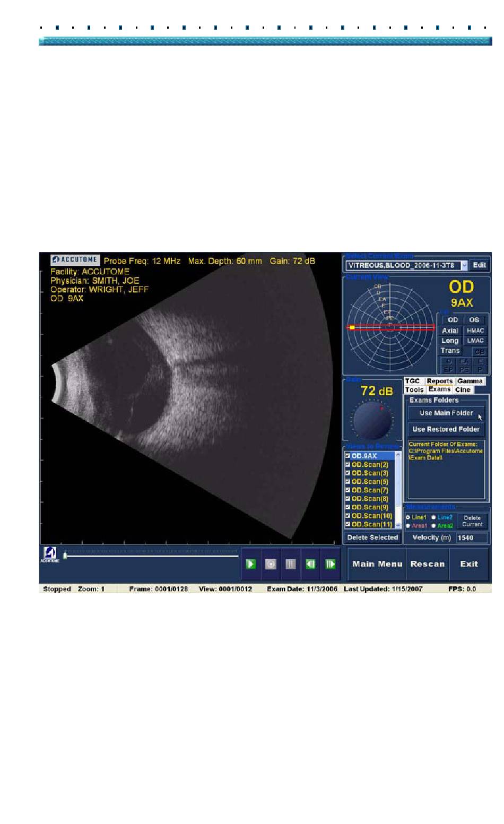Click the views list scroll-down arrow
Screen dimensions: 504x824
(398, 524)
